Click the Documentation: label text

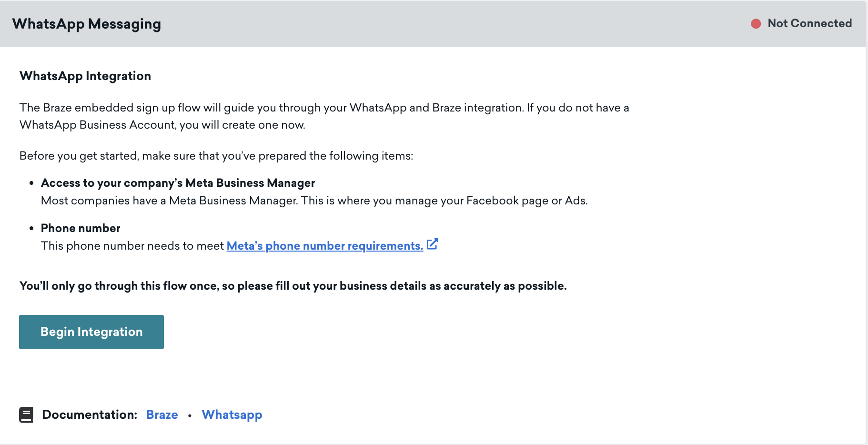tap(90, 415)
